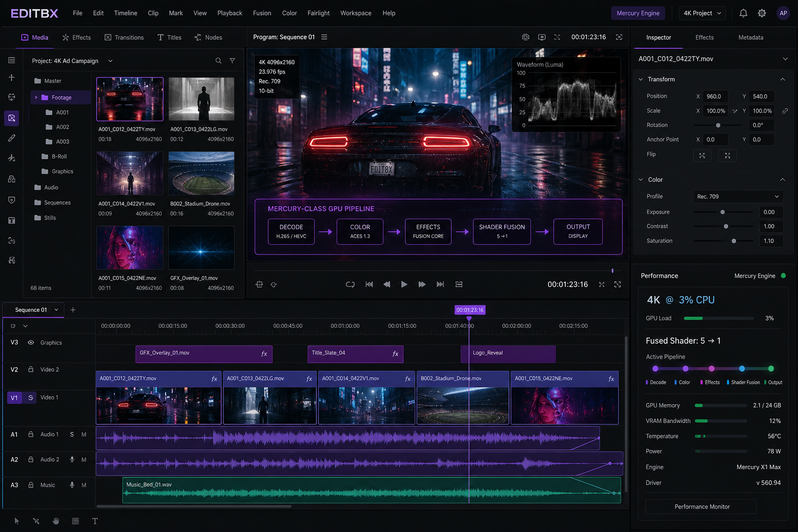Collapse the Transform section
The width and height of the screenshot is (798, 532).
(782, 79)
